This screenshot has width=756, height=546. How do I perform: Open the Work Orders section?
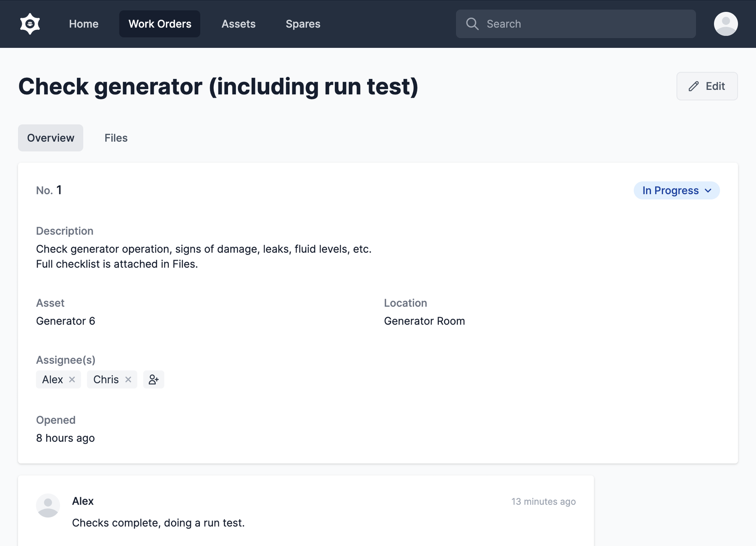pyautogui.click(x=160, y=24)
